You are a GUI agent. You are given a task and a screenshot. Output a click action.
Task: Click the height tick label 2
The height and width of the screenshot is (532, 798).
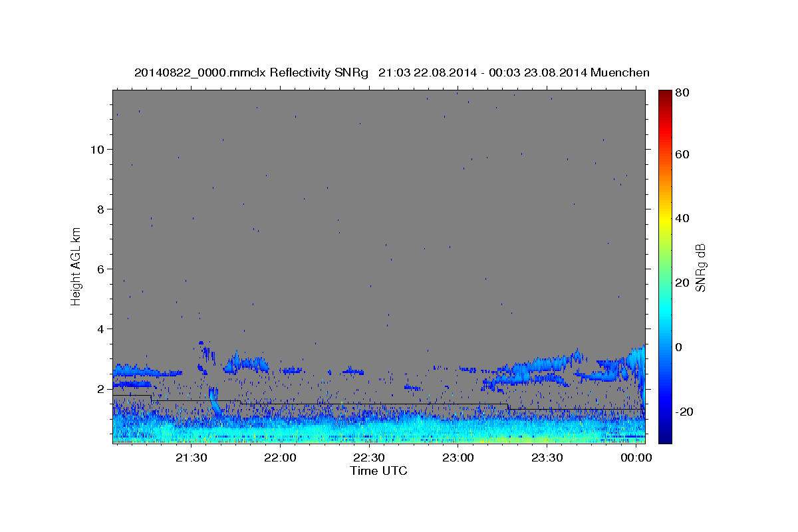pos(101,388)
